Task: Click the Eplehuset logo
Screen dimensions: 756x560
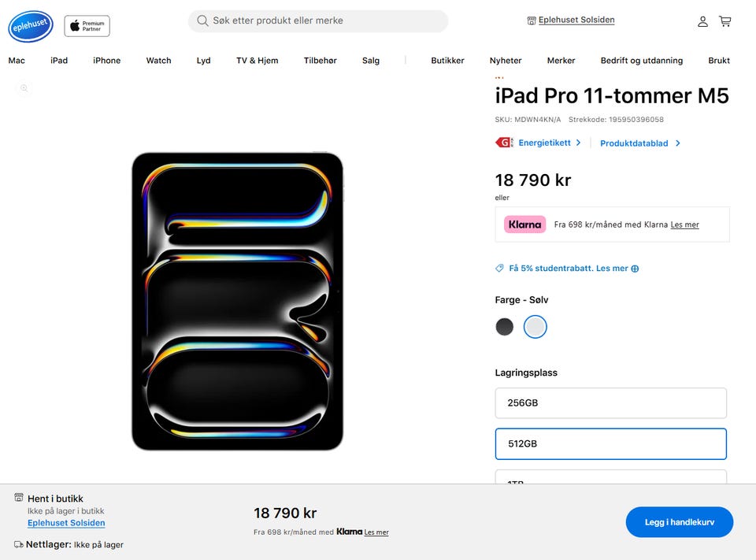Action: pos(31,26)
